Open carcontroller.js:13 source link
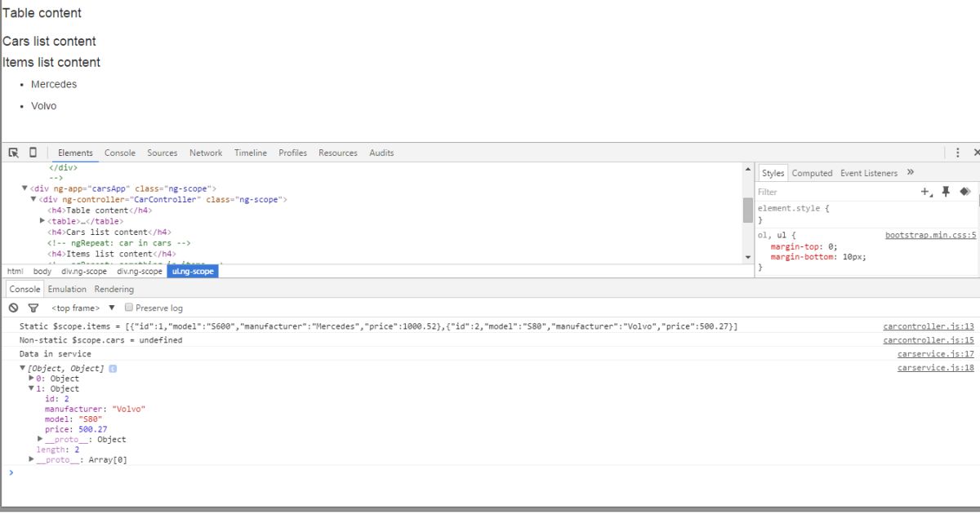 (929, 326)
